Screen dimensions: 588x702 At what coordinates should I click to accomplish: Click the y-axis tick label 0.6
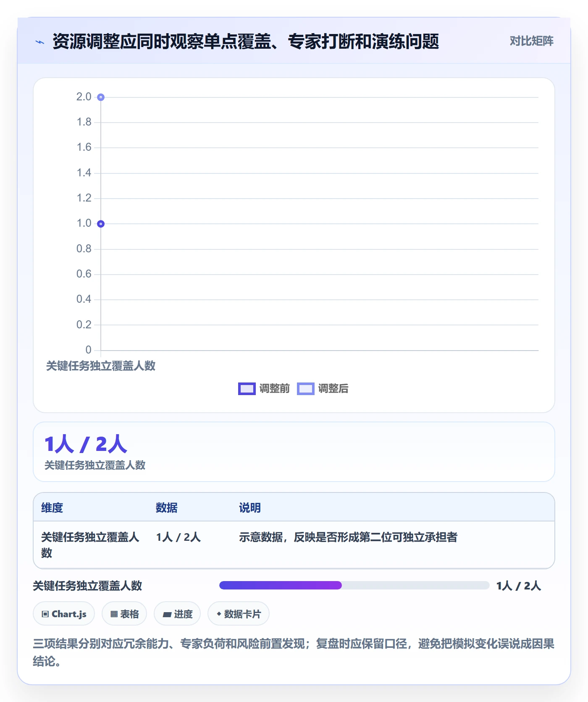[x=84, y=274]
